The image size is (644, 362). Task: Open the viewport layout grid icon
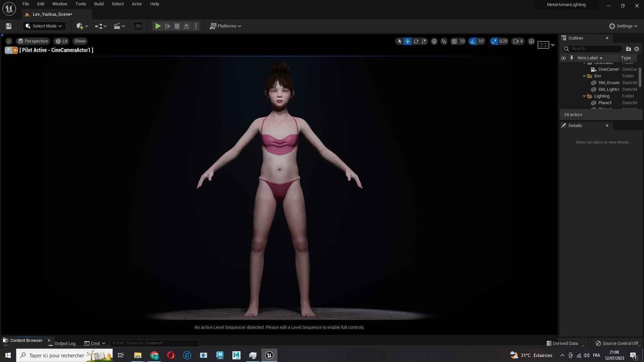coord(531,41)
